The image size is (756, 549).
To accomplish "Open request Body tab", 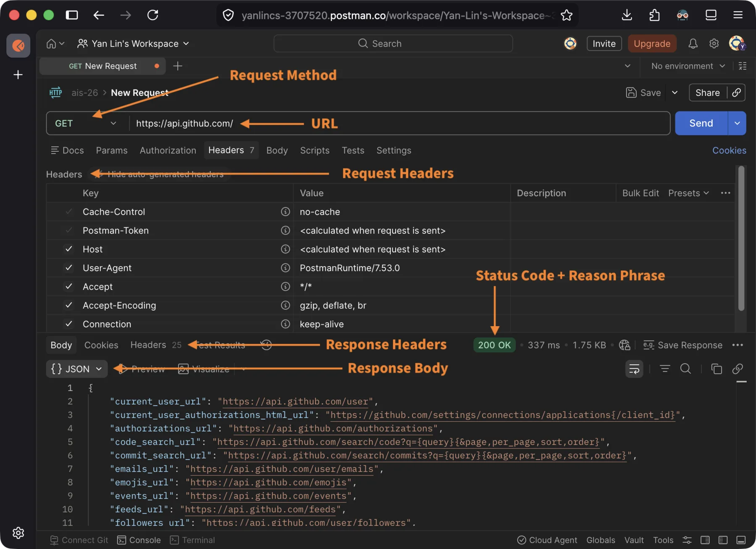I will [x=277, y=150].
